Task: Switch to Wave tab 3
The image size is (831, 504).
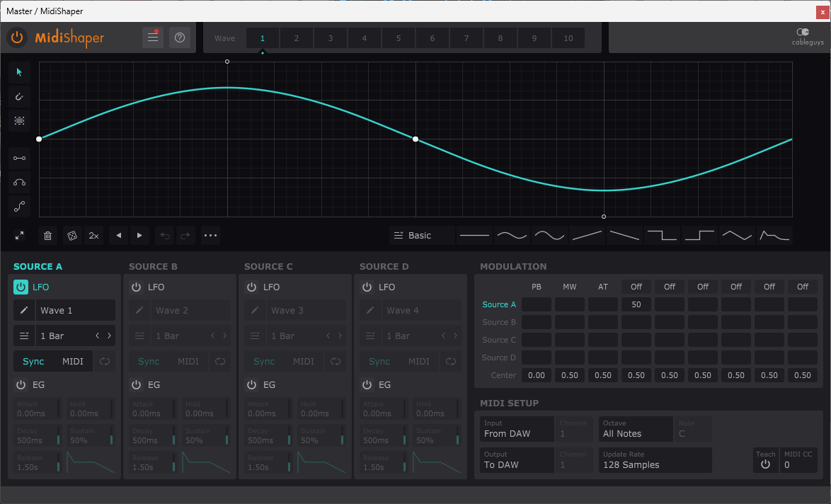Action: 330,38
